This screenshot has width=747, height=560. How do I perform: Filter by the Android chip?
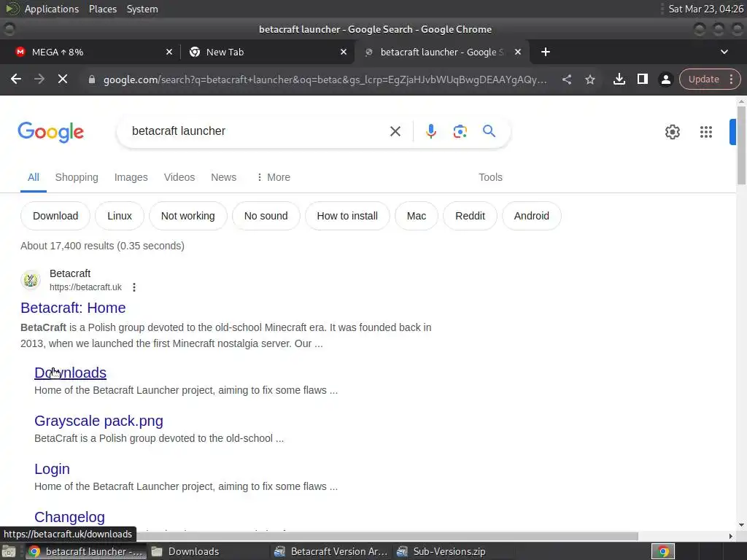(x=531, y=216)
